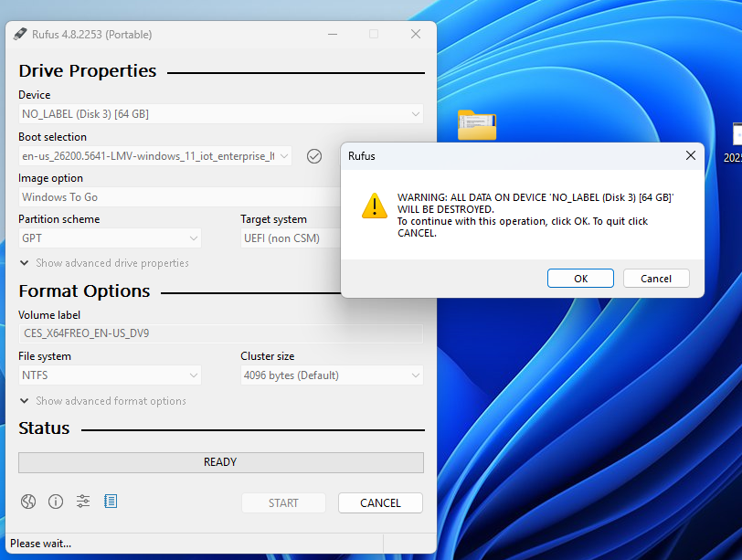This screenshot has height=560, width=742.
Task: Click the Rufus language globe icon
Action: point(28,502)
